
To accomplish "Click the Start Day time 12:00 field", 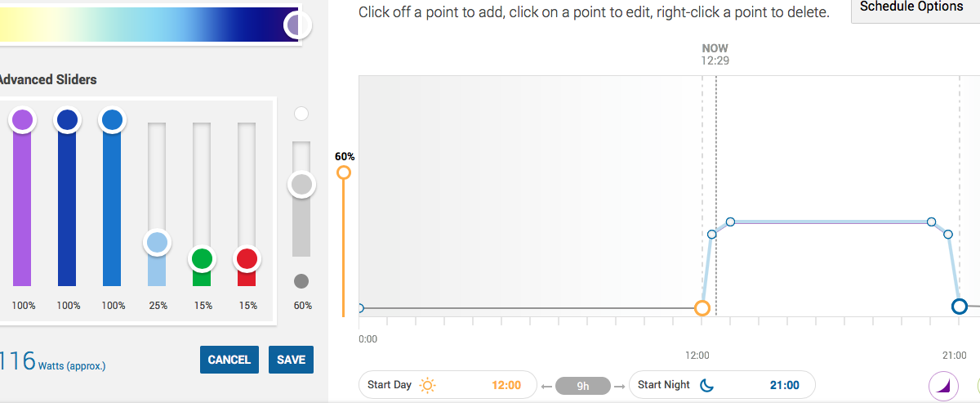I will 506,385.
